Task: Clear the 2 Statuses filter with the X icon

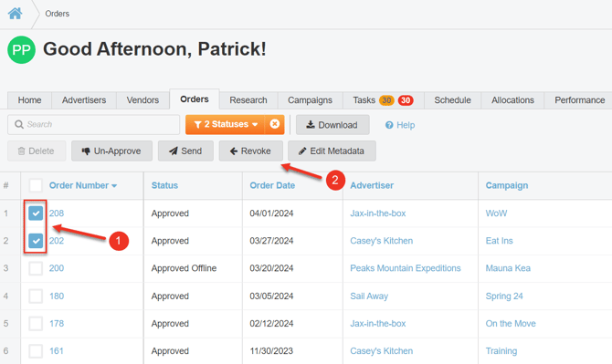Action: click(275, 124)
